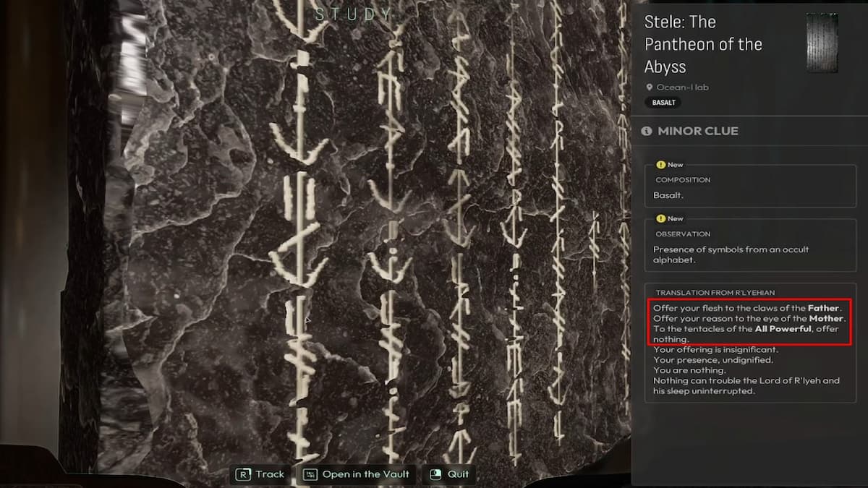Click the yellow New alert icon above OBSERVATION
The image size is (868, 488).
(x=663, y=218)
